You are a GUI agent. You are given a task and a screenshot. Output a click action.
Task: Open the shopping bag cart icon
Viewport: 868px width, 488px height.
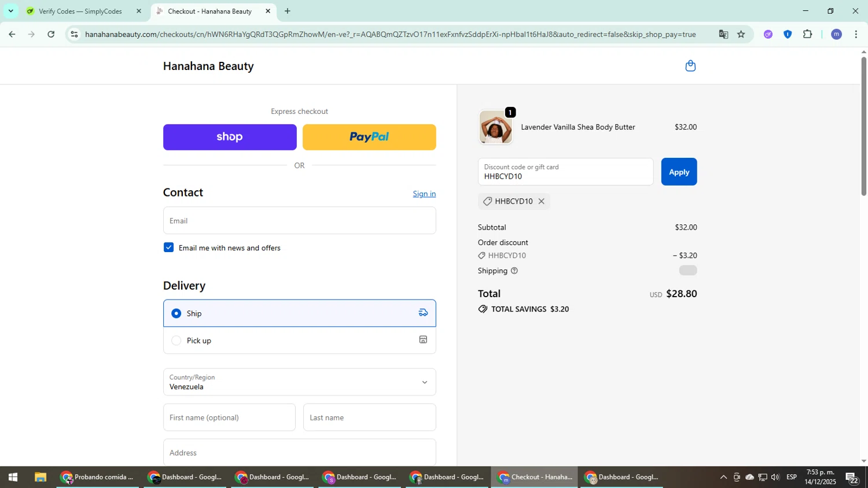pyautogui.click(x=690, y=66)
